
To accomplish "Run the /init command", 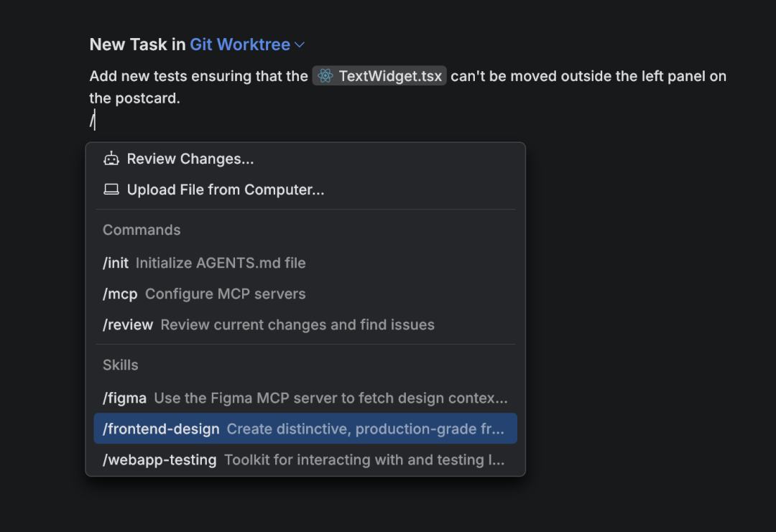I will [x=116, y=263].
